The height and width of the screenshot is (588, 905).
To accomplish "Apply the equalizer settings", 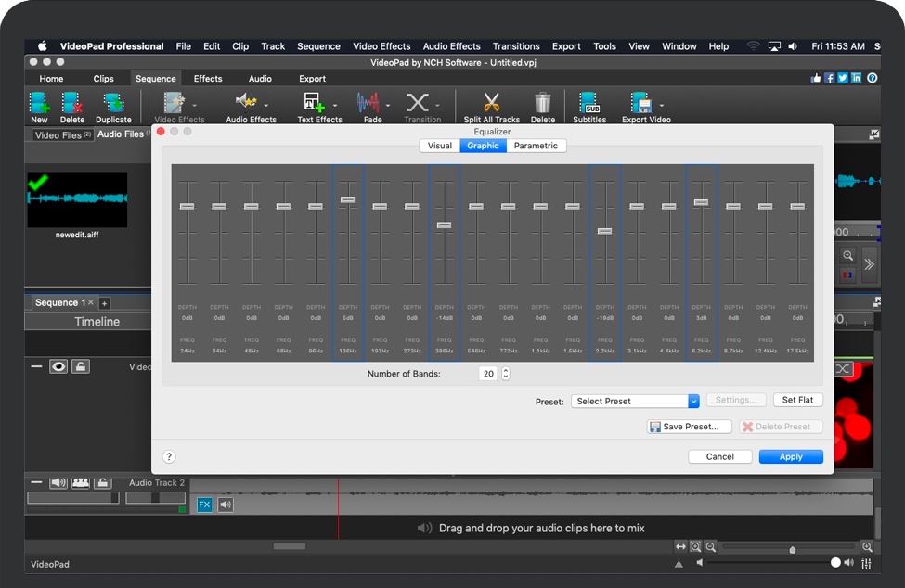I will 790,456.
